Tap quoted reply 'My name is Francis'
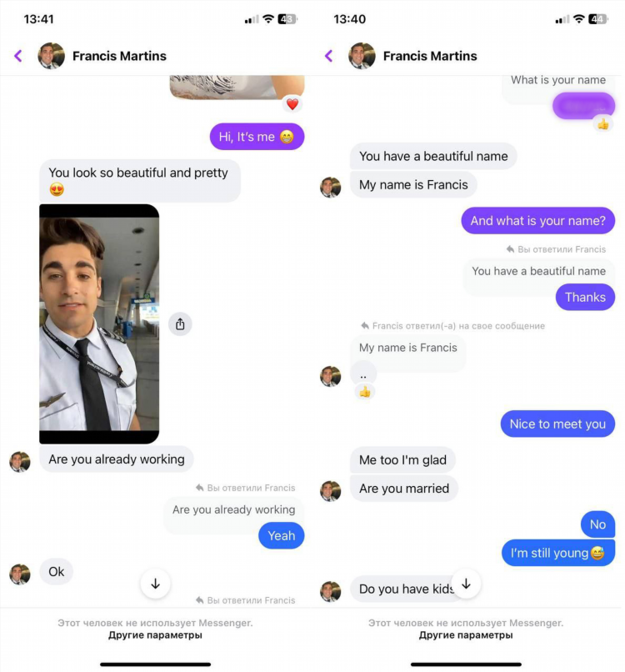The height and width of the screenshot is (672, 625). pyautogui.click(x=407, y=348)
